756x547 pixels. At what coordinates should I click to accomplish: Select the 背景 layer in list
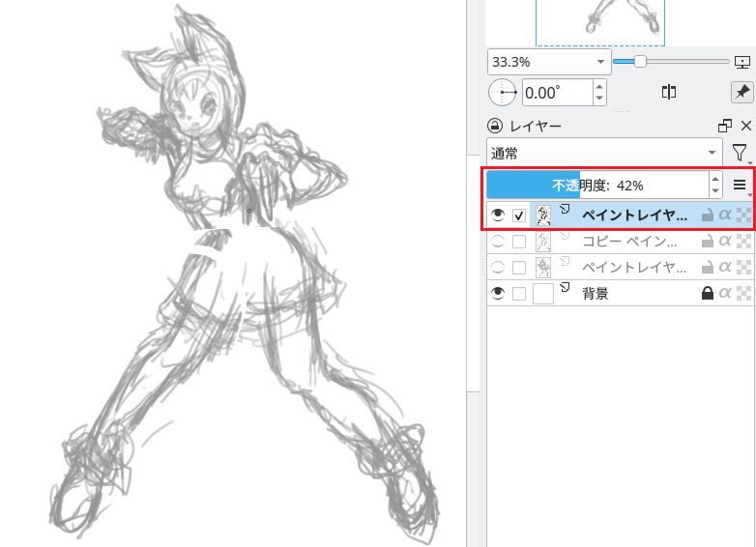628,294
